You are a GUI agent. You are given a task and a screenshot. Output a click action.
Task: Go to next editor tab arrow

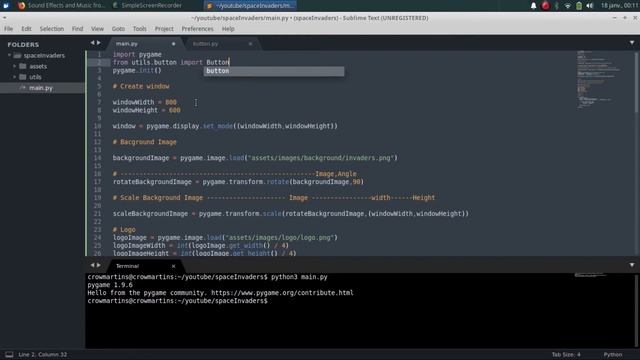98,43
